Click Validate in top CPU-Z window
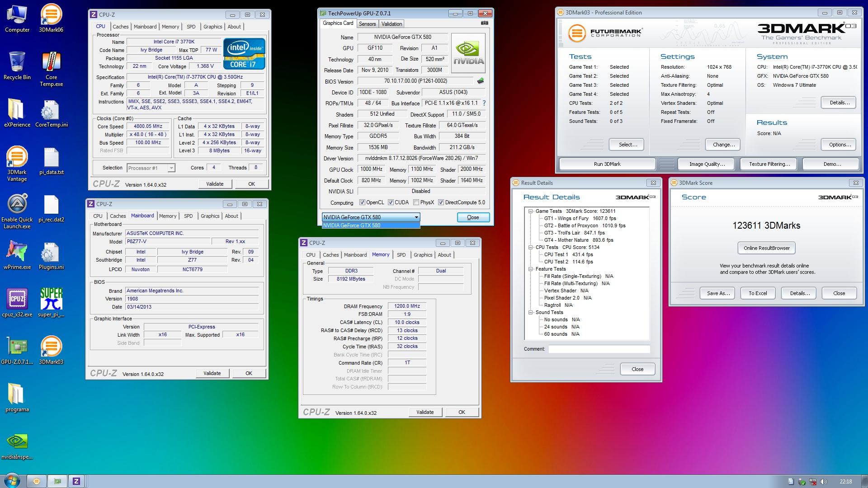868x488 pixels. 215,184
